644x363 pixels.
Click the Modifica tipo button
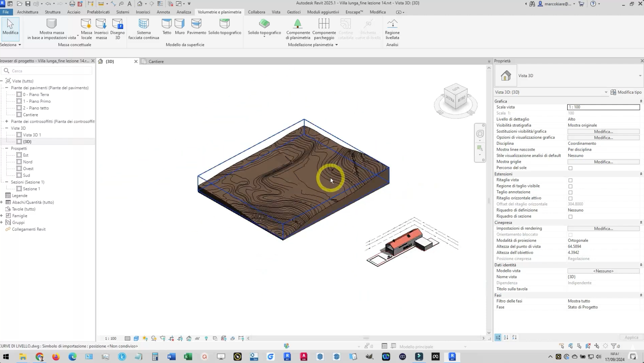pyautogui.click(x=626, y=92)
